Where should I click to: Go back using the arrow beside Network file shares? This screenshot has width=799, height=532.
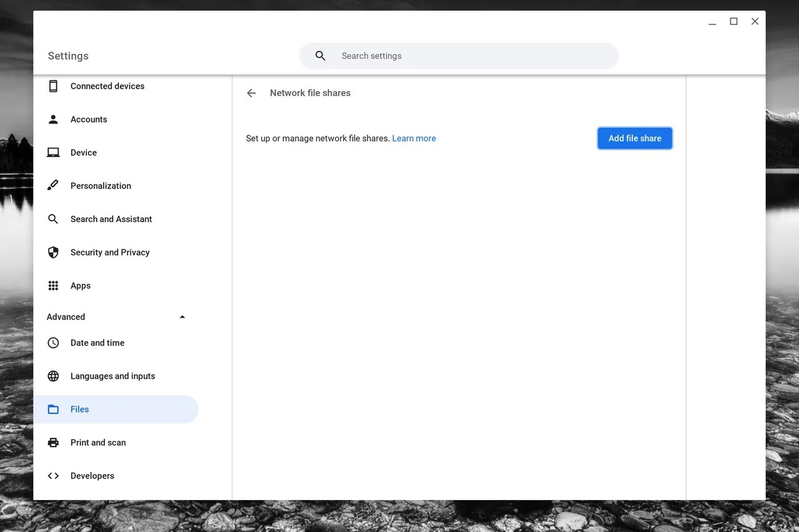[x=252, y=93]
